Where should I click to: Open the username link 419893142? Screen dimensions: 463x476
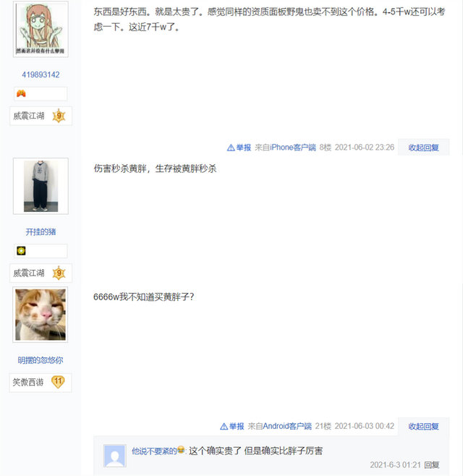coord(41,75)
